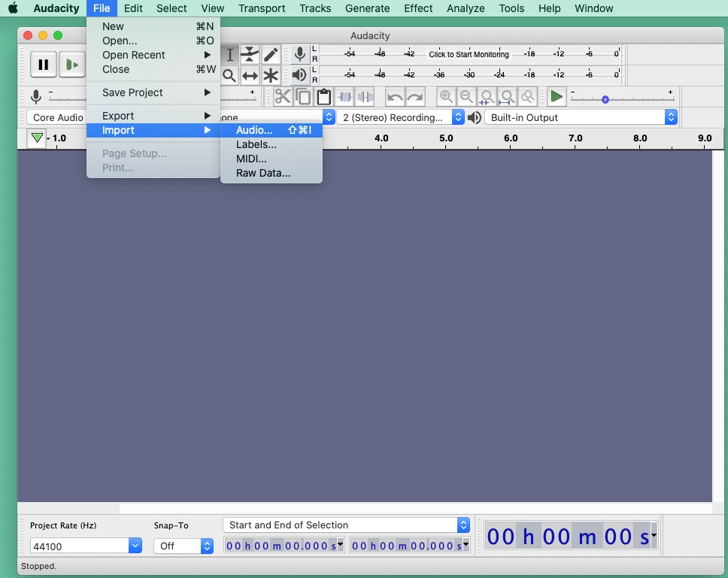Expand the Export submenu
Viewport: 728px width, 578px height.
(153, 116)
